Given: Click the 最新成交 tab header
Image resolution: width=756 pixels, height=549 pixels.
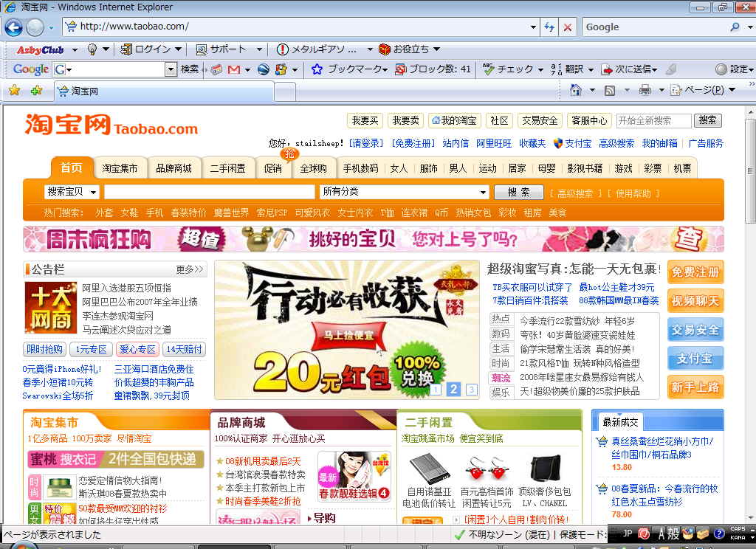Looking at the screenshot, I should coord(620,422).
